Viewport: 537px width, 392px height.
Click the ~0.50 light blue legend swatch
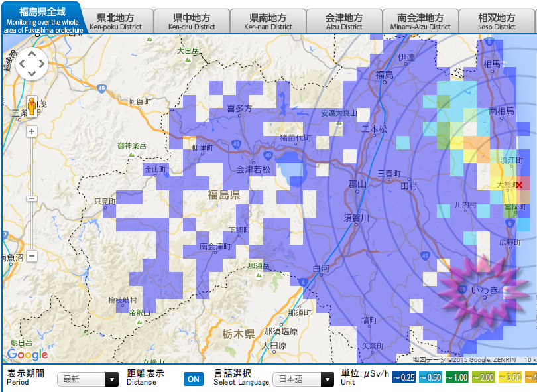pyautogui.click(x=430, y=377)
